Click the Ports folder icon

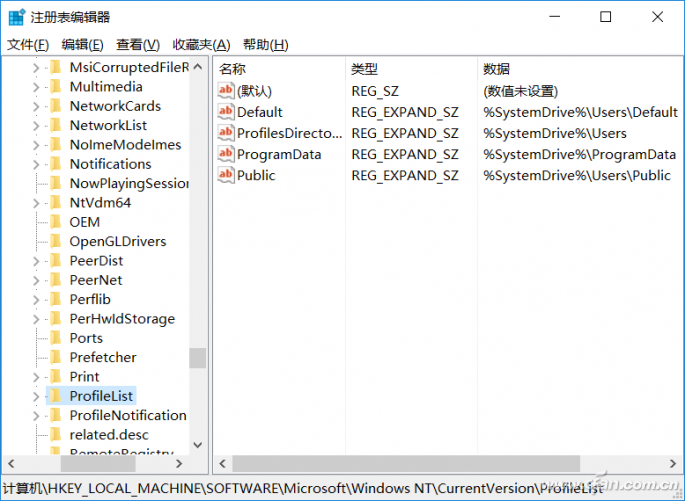pos(56,338)
